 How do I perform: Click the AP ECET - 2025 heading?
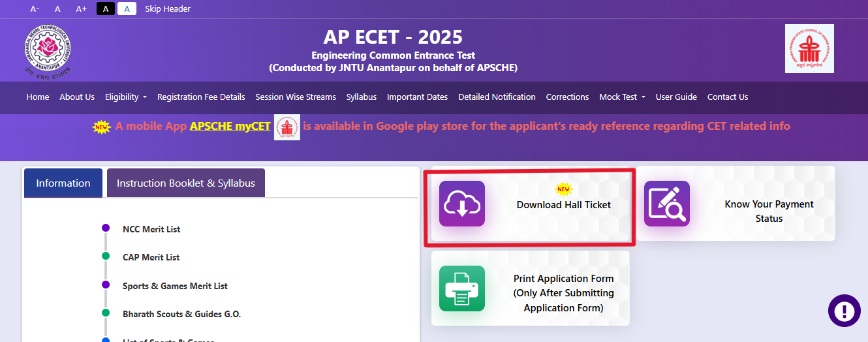pyautogui.click(x=393, y=37)
